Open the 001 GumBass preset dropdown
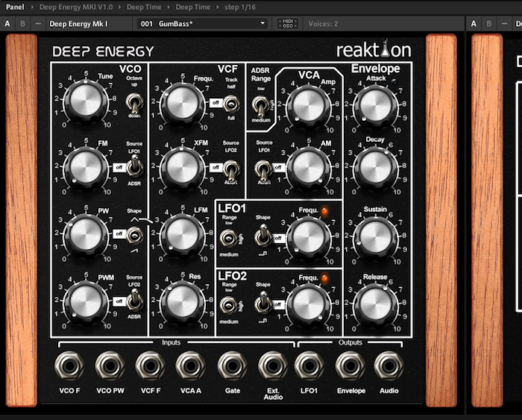The width and height of the screenshot is (522, 420). (202, 24)
